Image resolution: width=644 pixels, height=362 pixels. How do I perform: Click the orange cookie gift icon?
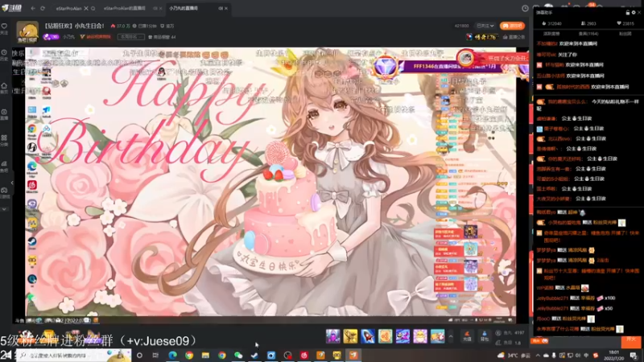(x=386, y=336)
